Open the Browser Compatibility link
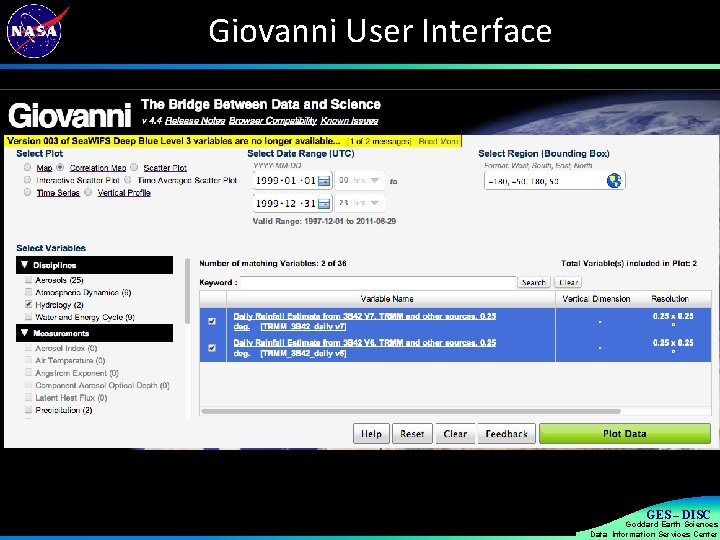 pyautogui.click(x=273, y=121)
